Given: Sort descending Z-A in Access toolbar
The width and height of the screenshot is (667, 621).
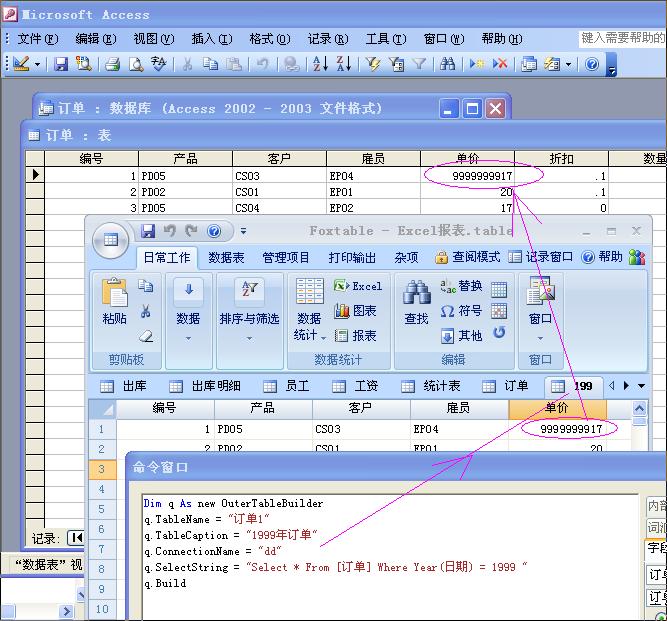Looking at the screenshot, I should 344,64.
